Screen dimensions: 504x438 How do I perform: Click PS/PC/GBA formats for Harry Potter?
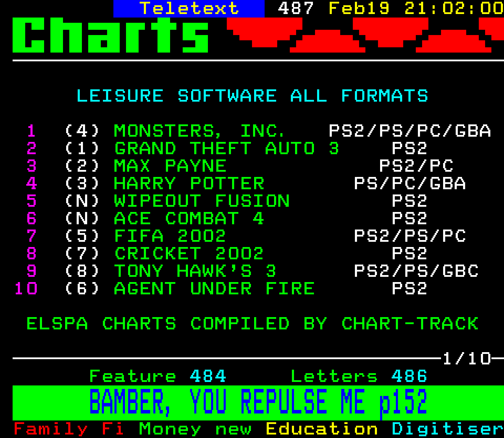[x=410, y=184]
